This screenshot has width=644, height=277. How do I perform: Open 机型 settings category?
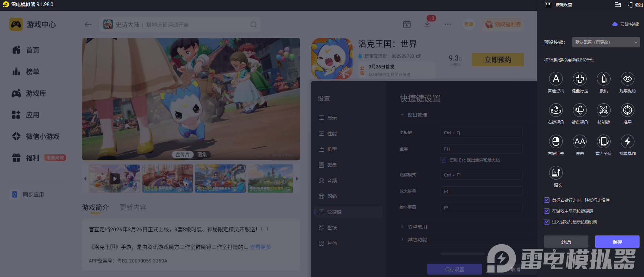click(348, 149)
